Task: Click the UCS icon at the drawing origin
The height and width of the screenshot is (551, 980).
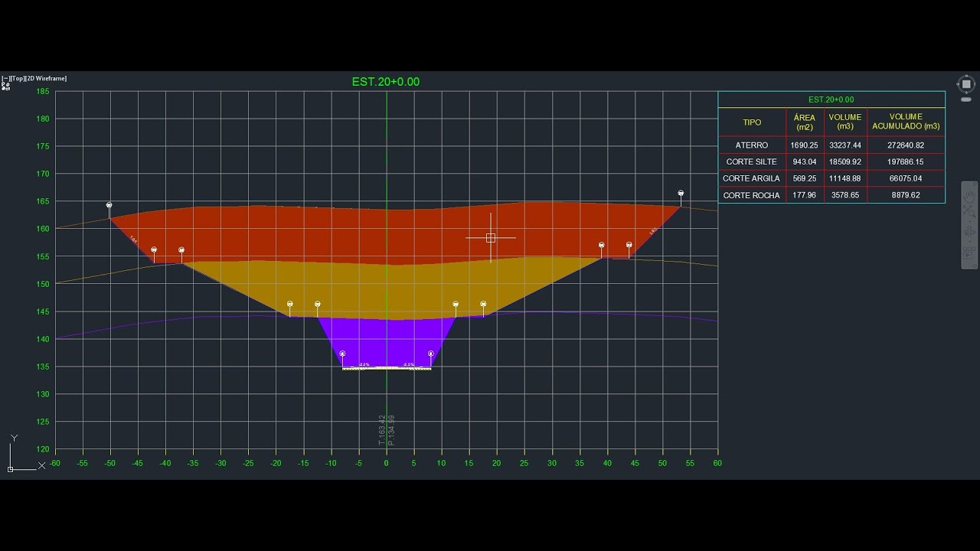Action: pyautogui.click(x=11, y=468)
